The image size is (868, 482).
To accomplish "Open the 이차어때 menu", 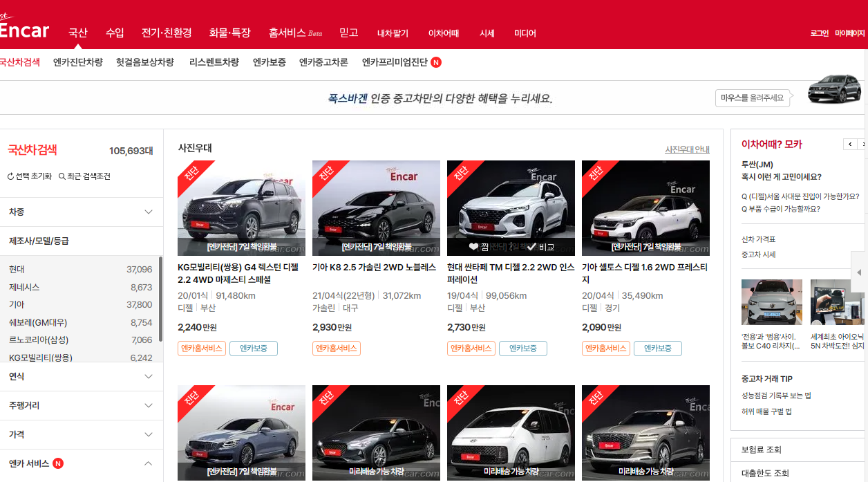I will 444,33.
